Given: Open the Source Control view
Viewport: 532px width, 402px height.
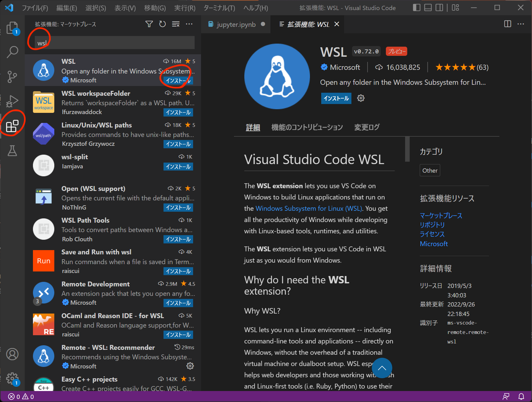Looking at the screenshot, I should [13, 77].
